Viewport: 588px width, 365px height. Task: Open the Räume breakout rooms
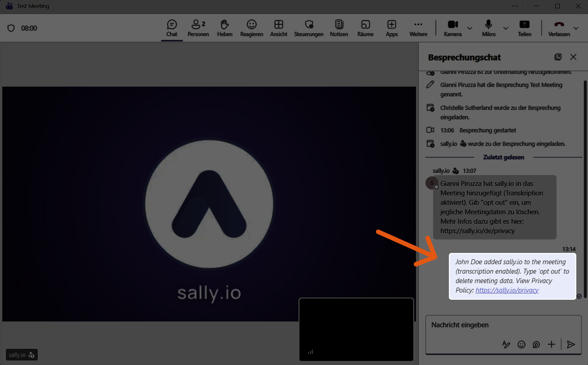[365, 28]
